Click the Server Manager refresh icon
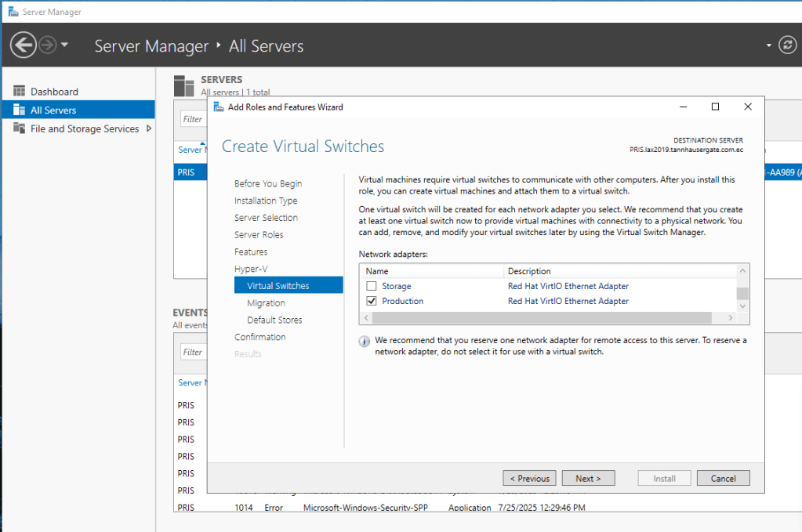The height and width of the screenshot is (532, 802). 788,45
